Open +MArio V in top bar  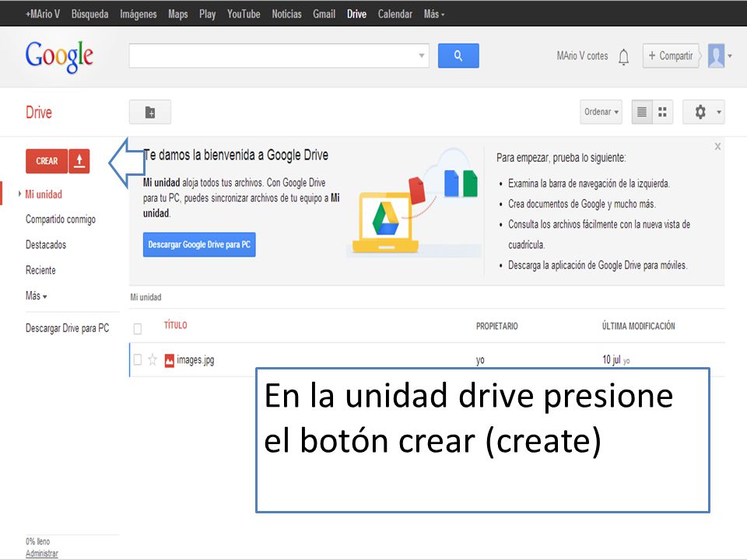(x=42, y=14)
